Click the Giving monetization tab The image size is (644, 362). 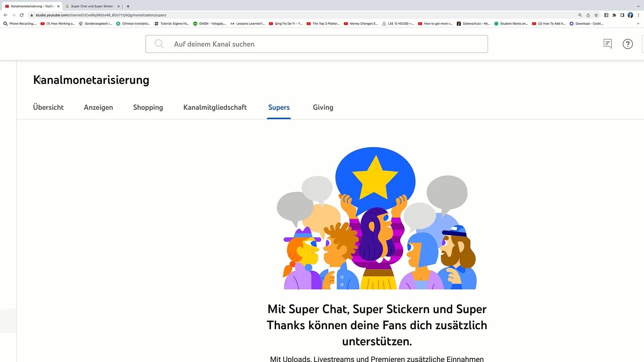323,107
